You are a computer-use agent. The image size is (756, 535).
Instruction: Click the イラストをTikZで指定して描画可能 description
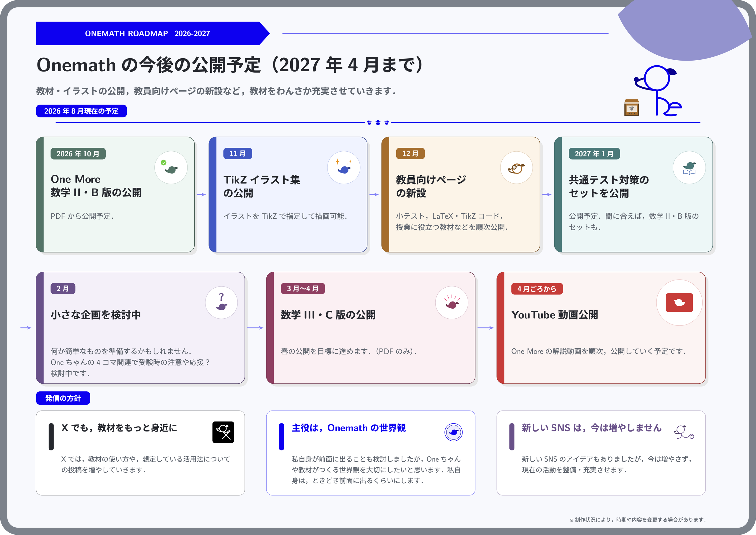click(x=286, y=216)
